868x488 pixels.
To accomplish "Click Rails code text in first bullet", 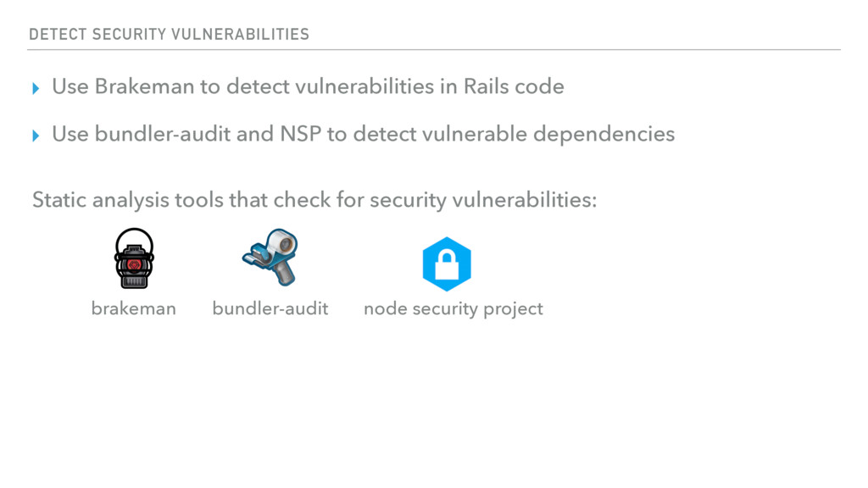I will 514,86.
